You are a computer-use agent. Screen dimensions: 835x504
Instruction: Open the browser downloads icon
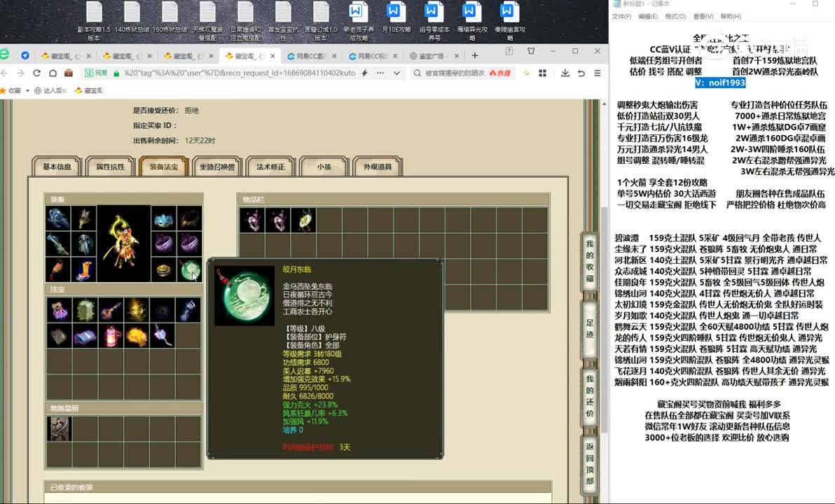coord(565,73)
